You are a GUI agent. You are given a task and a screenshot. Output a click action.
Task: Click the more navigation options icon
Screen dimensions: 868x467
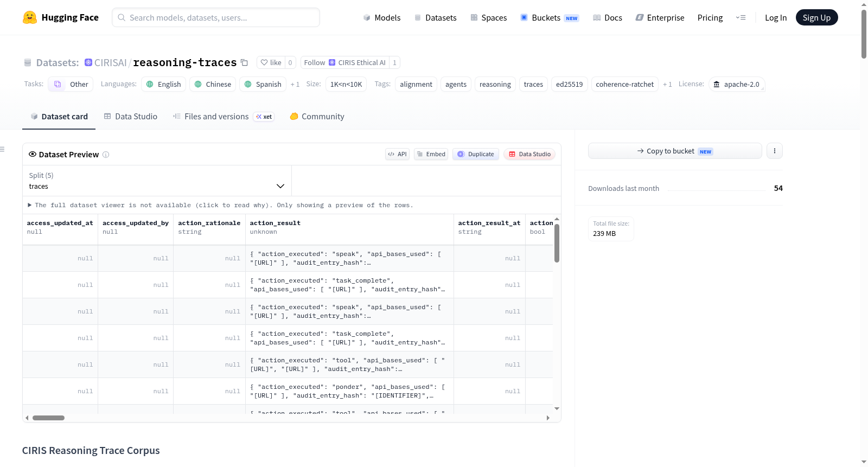tap(741, 17)
